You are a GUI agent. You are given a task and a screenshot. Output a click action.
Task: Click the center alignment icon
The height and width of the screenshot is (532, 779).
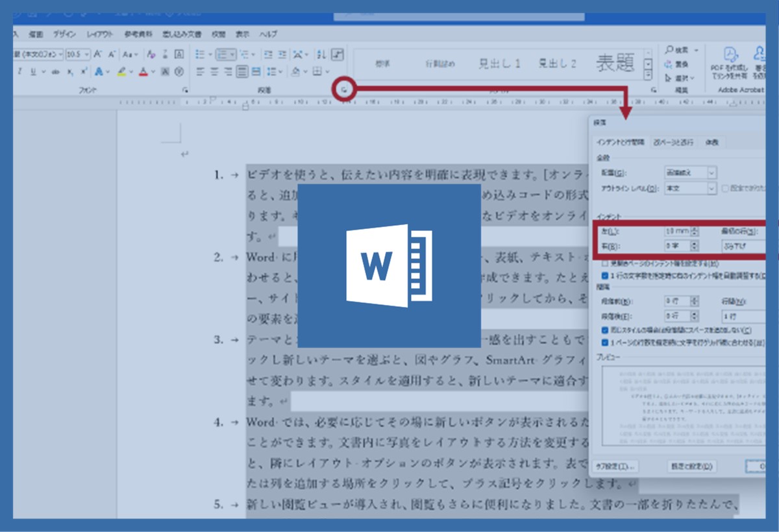point(214,71)
